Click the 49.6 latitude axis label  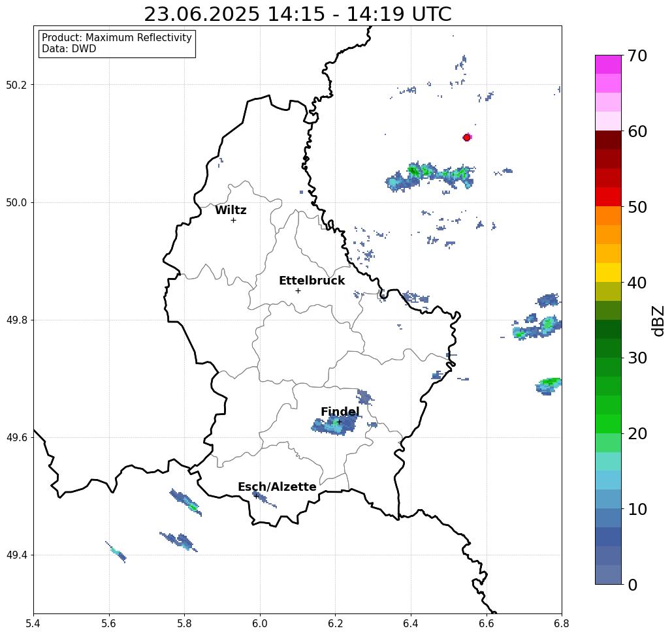(x=16, y=438)
